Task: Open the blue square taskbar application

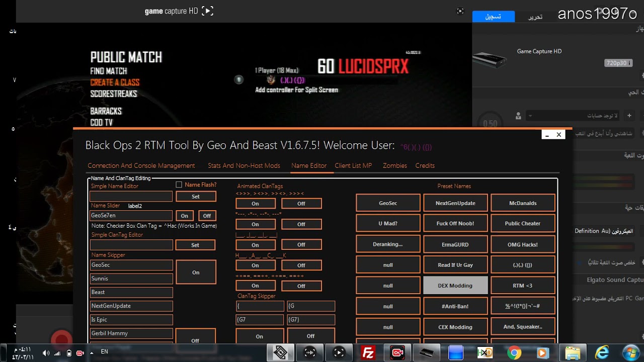Action: 456,353
